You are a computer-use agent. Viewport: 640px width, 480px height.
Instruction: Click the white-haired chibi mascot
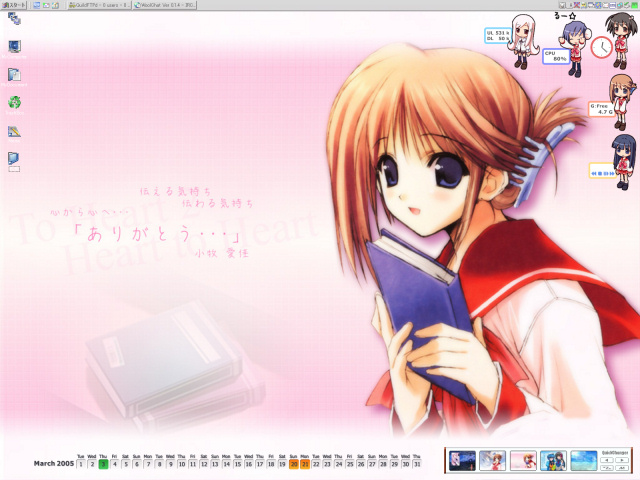coord(522,41)
